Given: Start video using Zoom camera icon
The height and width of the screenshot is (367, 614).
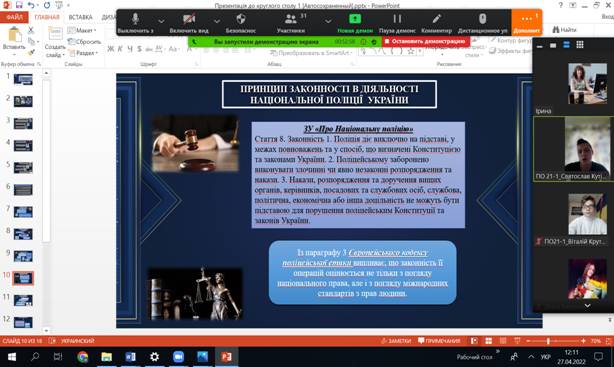Looking at the screenshot, I should pos(189,23).
